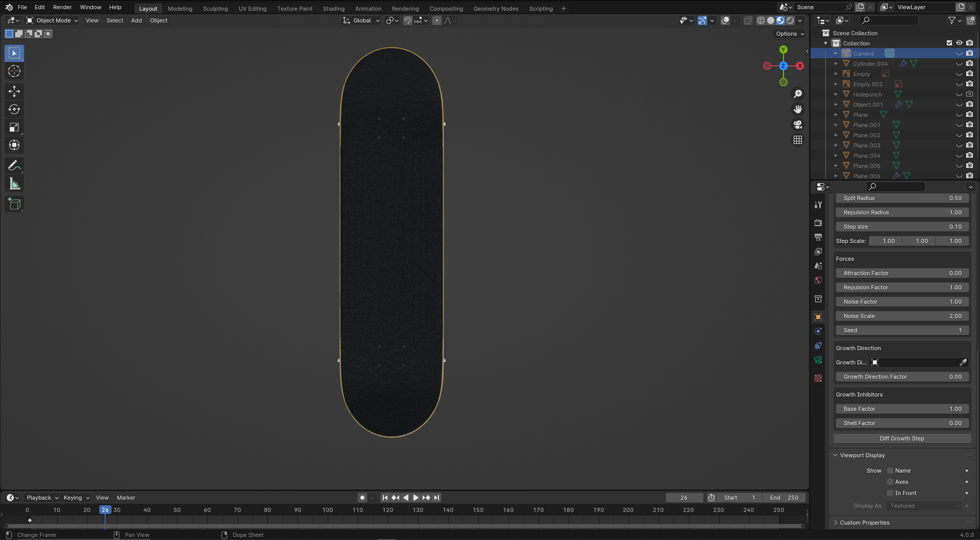Adjust the Noise Factor slider

click(x=901, y=302)
